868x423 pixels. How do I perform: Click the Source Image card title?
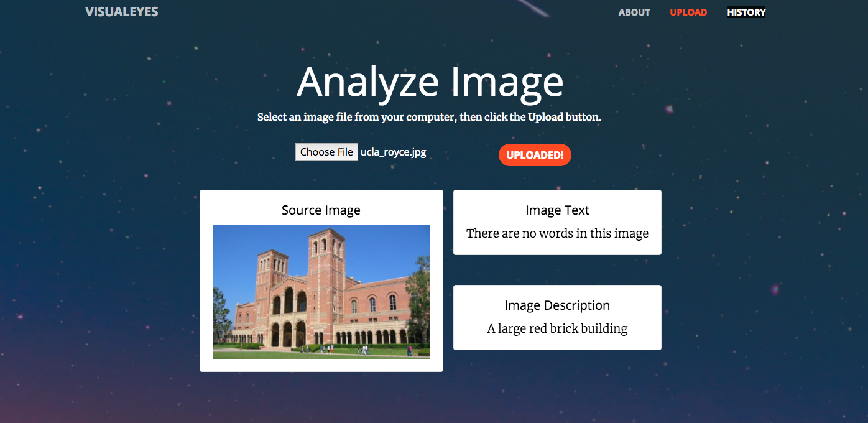coord(321,210)
